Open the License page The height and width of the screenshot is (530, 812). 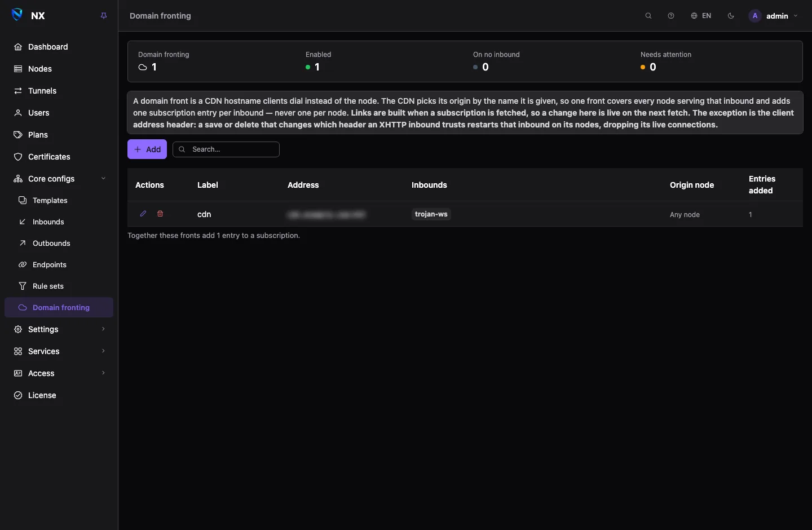tap(59, 395)
